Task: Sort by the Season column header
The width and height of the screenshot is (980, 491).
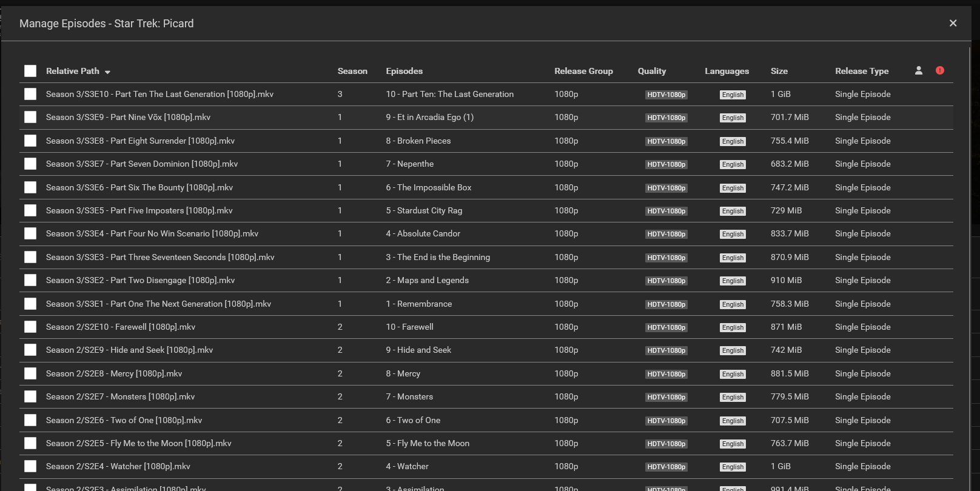Action: [x=352, y=71]
